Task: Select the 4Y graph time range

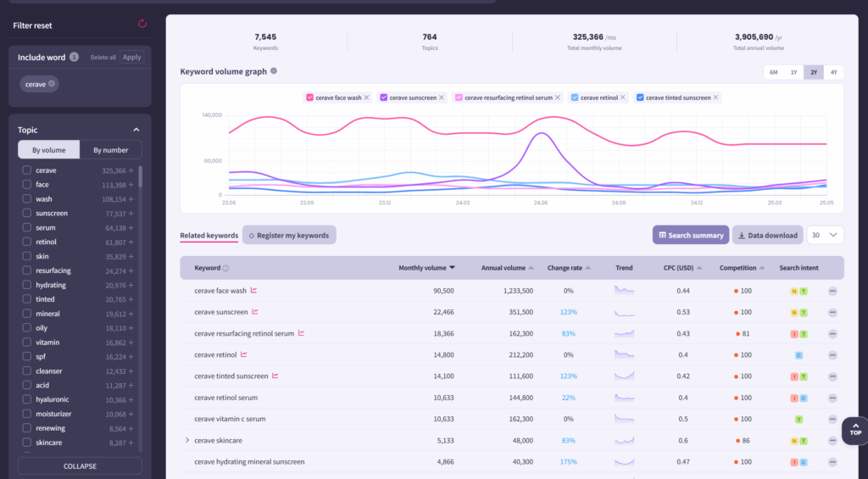Action: (834, 73)
